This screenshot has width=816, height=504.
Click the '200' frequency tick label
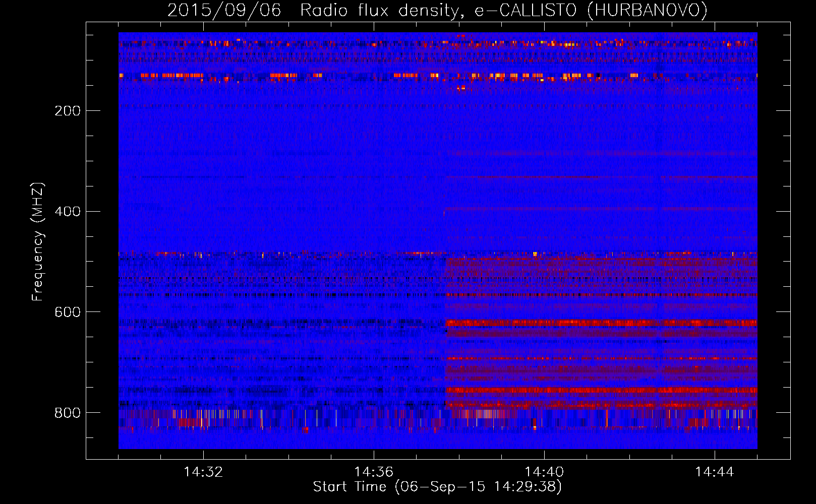[68, 111]
